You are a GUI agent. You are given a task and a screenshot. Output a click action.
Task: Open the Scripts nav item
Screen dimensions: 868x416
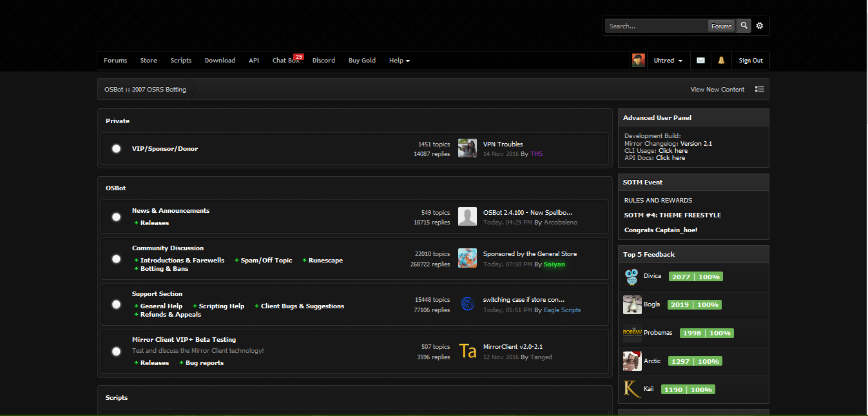181,61
